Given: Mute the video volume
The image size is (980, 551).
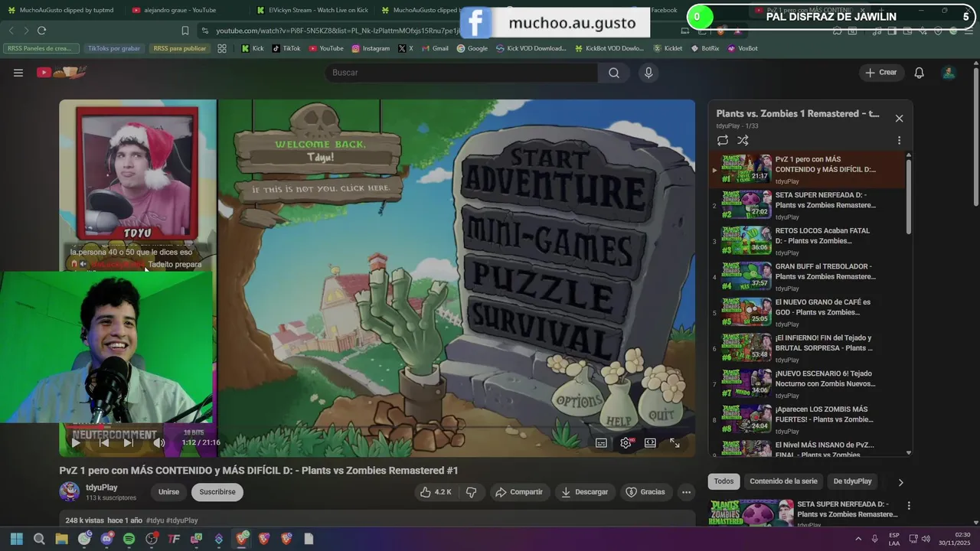Looking at the screenshot, I should click(x=159, y=442).
